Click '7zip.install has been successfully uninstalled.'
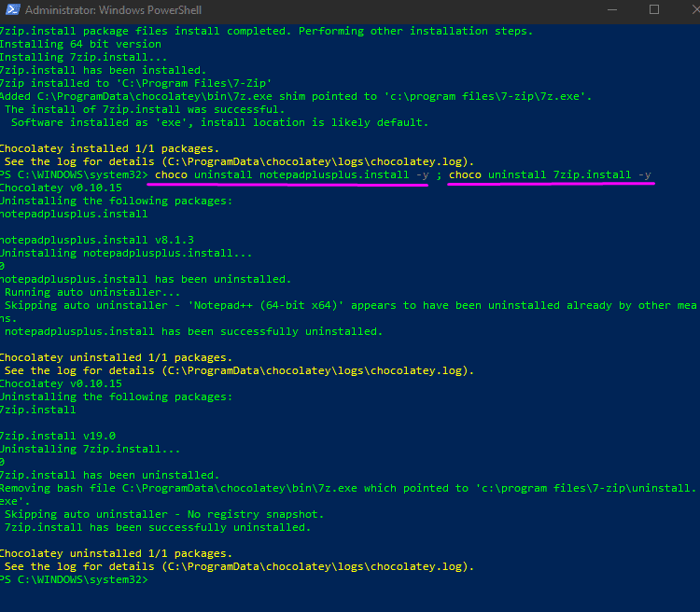 158,528
